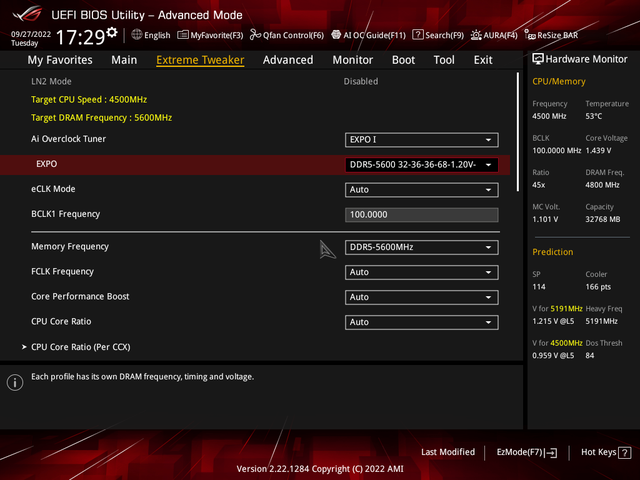Viewport: 640px width, 480px height.
Task: Open the EXPO profile dropdown
Action: [x=421, y=165]
